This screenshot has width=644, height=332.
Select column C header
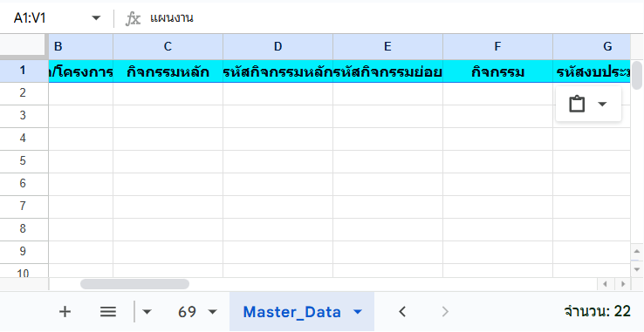(168, 46)
